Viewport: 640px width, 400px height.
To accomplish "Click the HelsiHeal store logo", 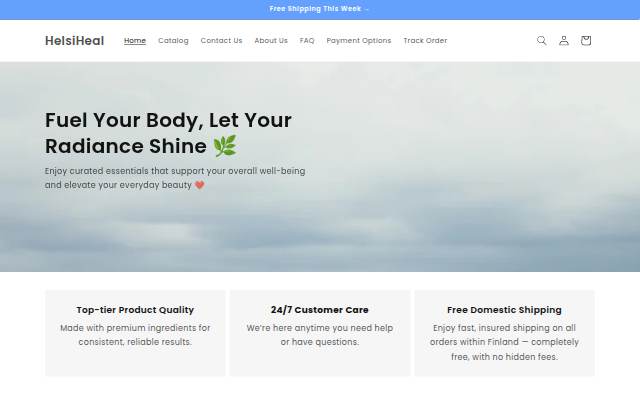I will click(x=75, y=41).
